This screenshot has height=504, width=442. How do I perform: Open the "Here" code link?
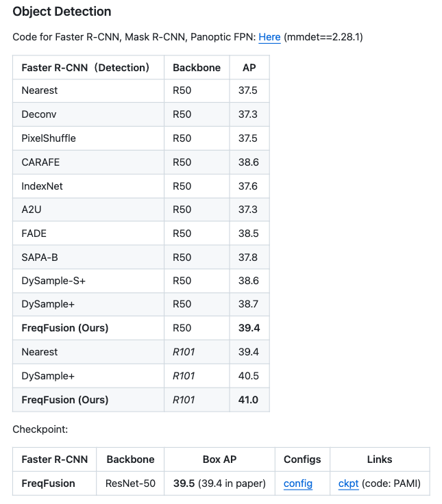coord(269,36)
